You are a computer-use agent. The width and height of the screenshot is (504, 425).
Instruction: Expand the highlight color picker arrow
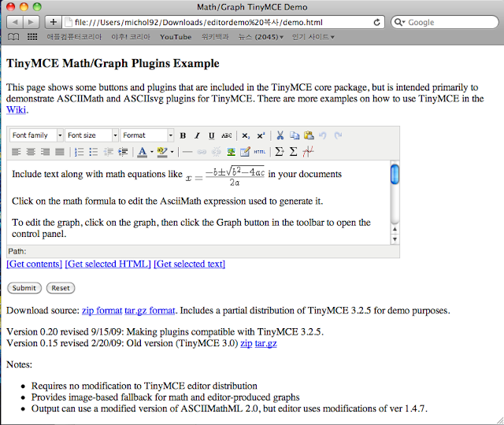172,152
